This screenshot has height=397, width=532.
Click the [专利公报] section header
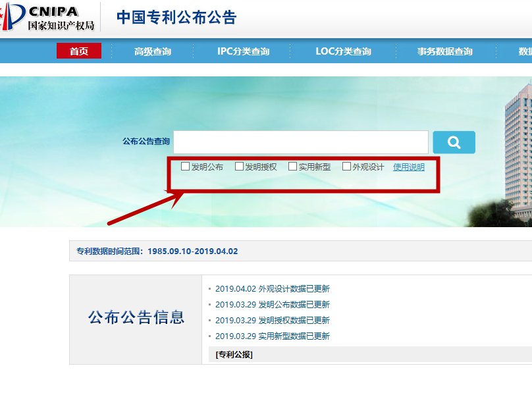point(234,355)
